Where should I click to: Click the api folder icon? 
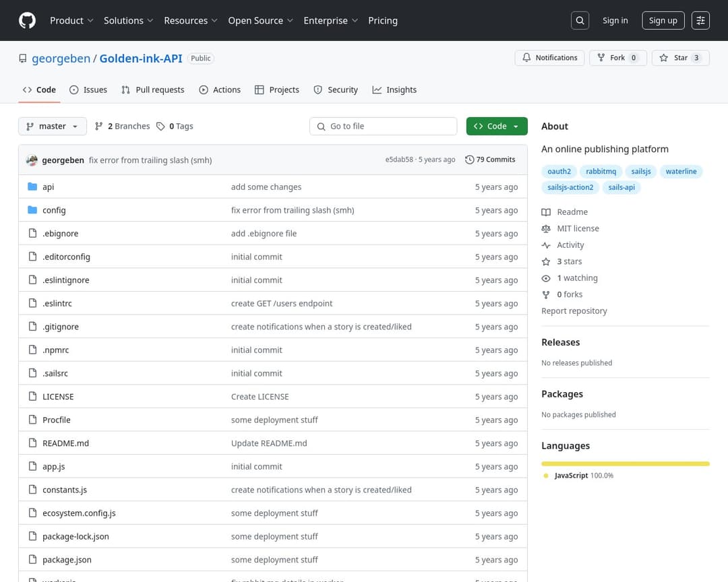coord(32,187)
